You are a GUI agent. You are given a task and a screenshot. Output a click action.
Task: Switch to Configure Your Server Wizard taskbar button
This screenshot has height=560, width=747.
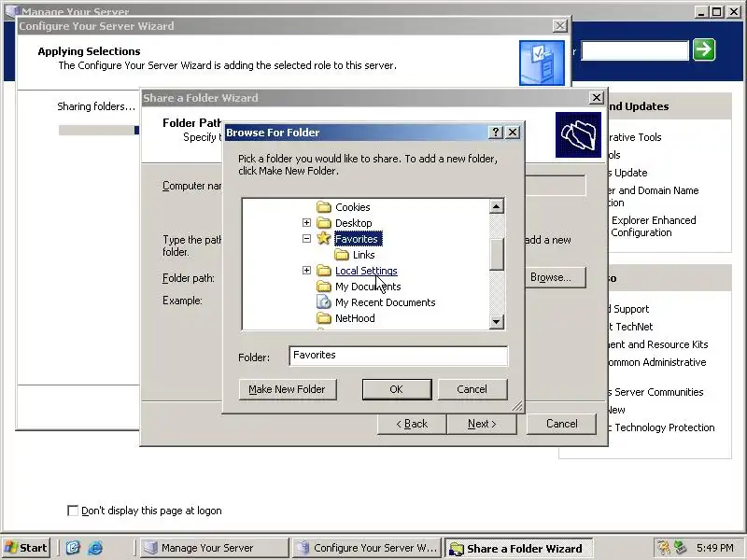(x=366, y=548)
